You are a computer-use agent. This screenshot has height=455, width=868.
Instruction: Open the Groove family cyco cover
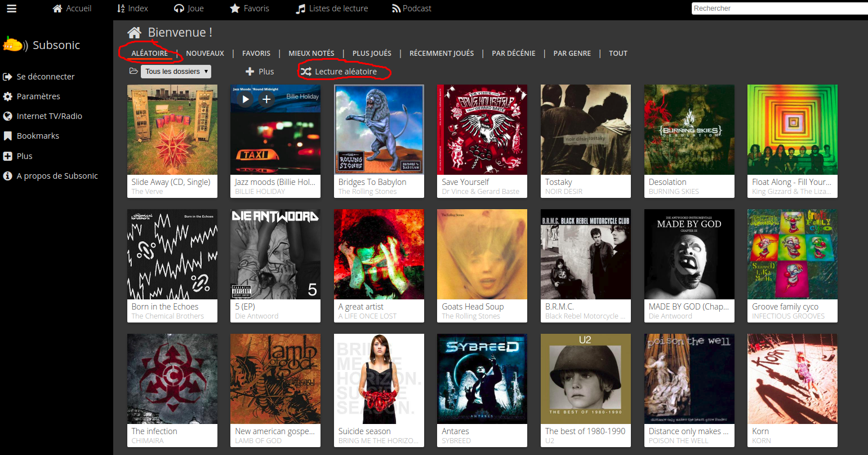(793, 254)
